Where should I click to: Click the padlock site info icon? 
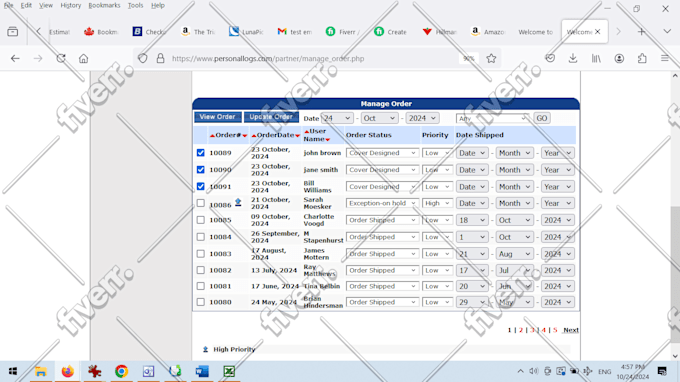pyautogui.click(x=160, y=59)
